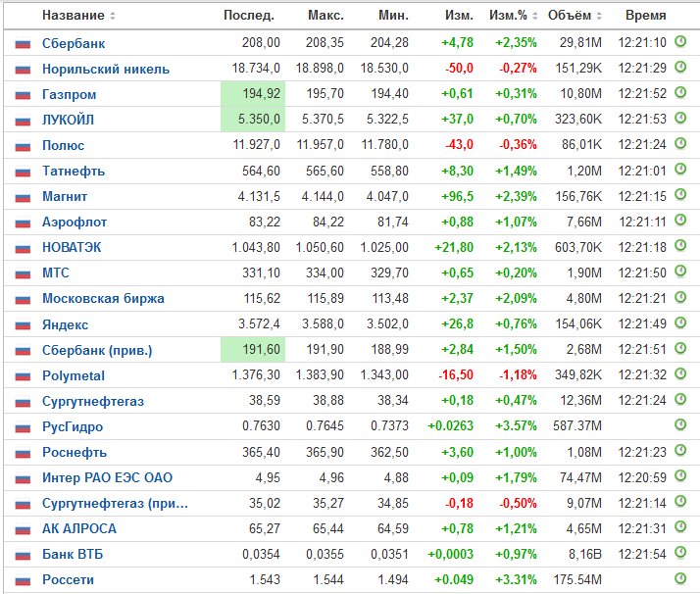Open the ЛУКОЙЛ stock link
700x594 pixels.
pyautogui.click(x=68, y=120)
